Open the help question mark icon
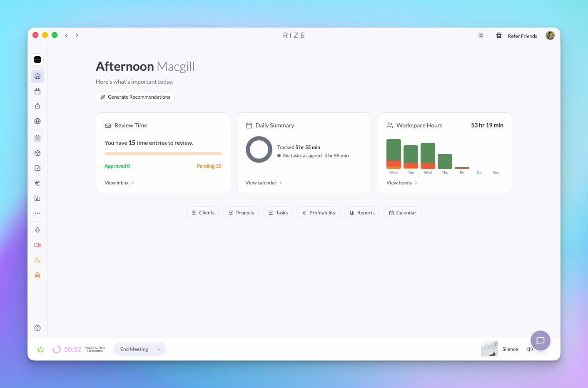Image resolution: width=588 pixels, height=388 pixels. pos(37,328)
